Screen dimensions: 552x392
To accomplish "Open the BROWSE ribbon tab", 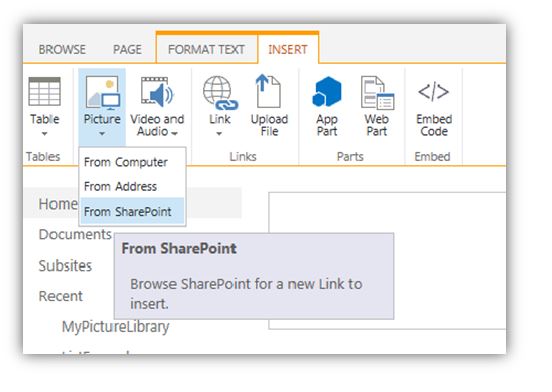I will point(62,50).
